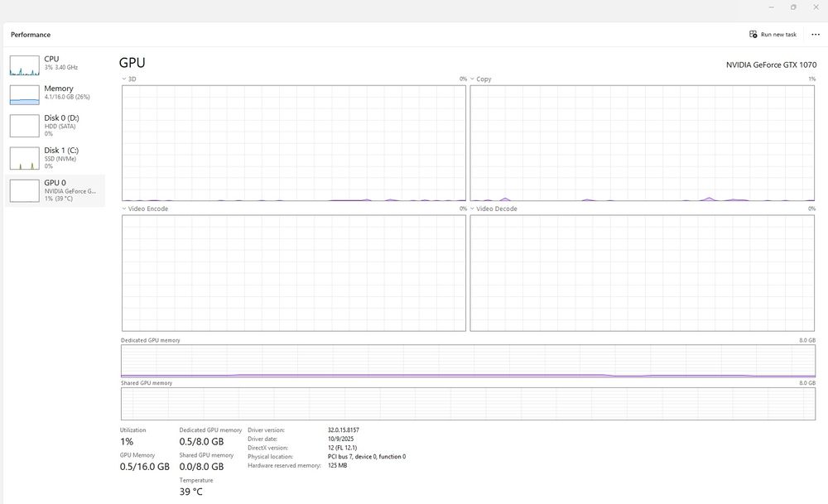Viewport: 828px width, 504px height.
Task: Restore down the Task Manager window
Action: pyautogui.click(x=793, y=7)
